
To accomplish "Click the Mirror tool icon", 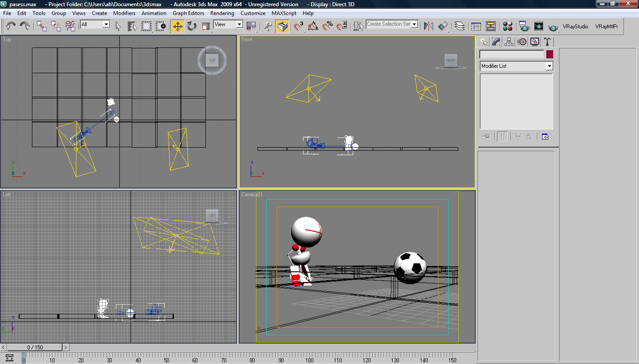I will 429,26.
